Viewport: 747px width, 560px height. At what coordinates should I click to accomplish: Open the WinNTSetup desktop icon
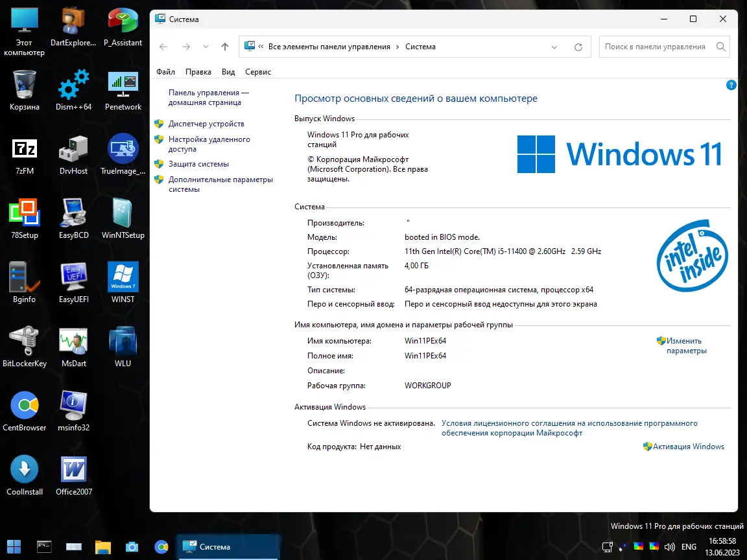[123, 219]
